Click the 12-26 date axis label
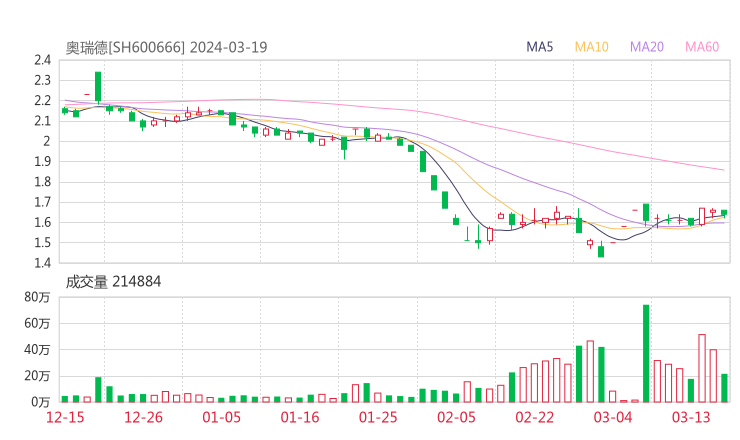 pos(143,417)
